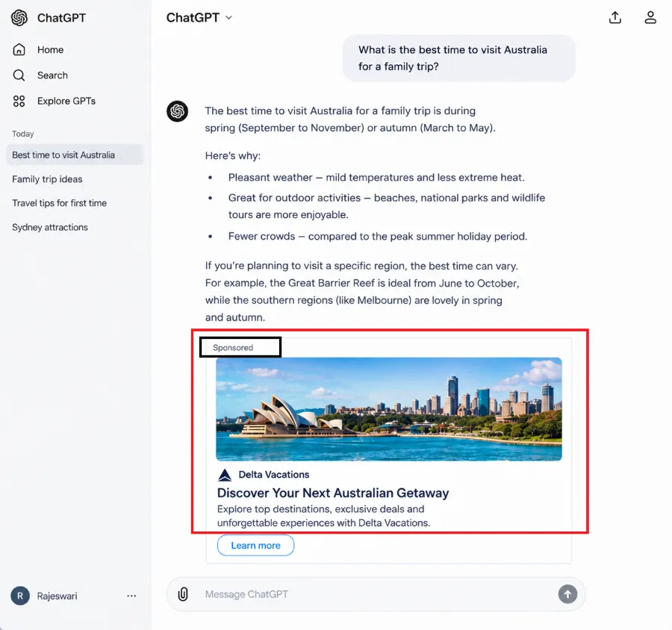Click the share upload icon at top right
The width and height of the screenshot is (672, 630).
(x=615, y=18)
